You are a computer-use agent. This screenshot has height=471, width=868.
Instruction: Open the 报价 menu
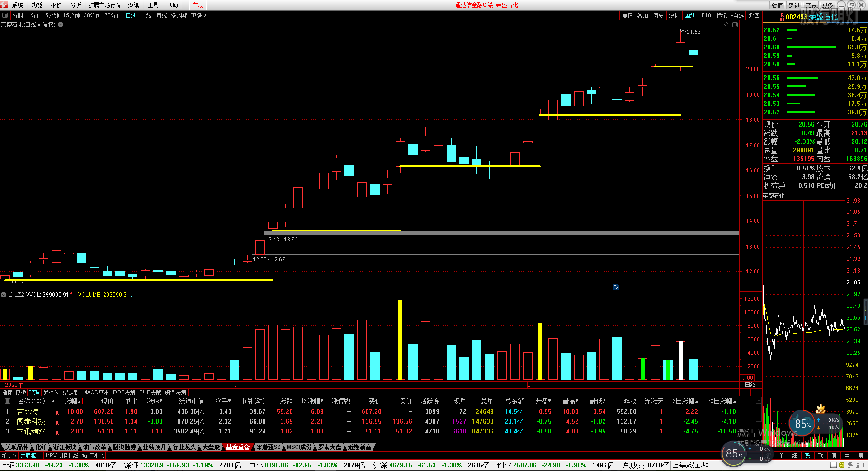click(x=57, y=5)
